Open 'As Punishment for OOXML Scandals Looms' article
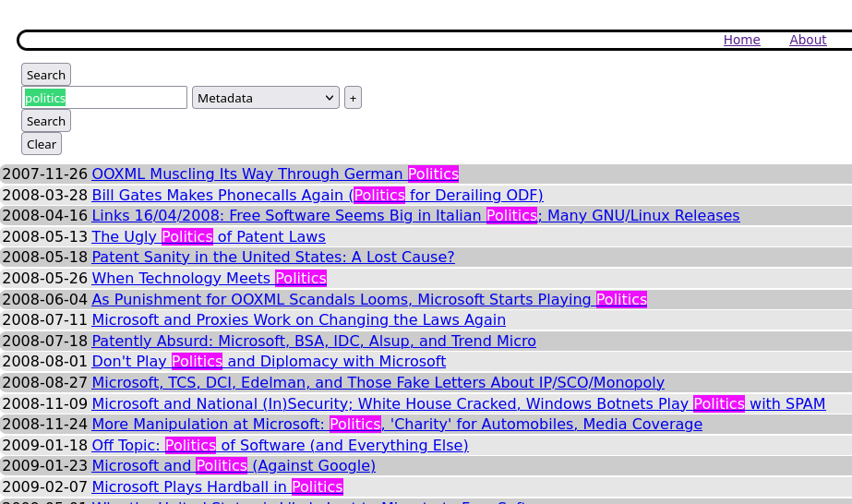 369,299
